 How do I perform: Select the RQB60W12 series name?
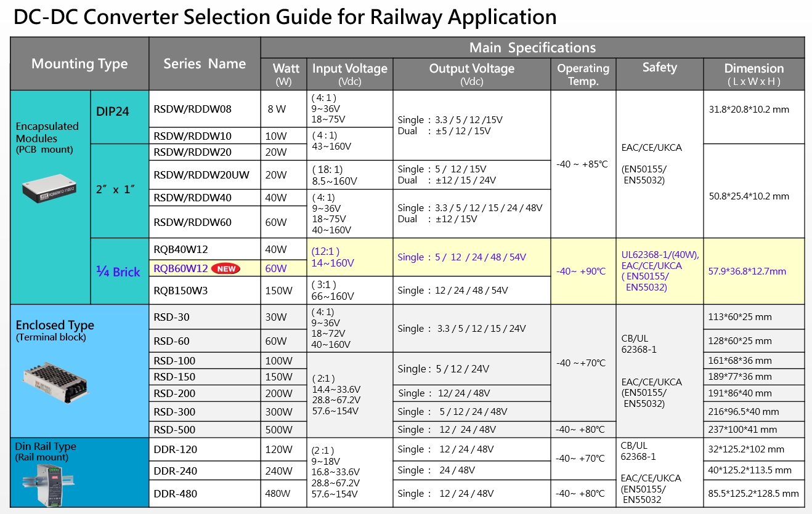click(x=181, y=268)
